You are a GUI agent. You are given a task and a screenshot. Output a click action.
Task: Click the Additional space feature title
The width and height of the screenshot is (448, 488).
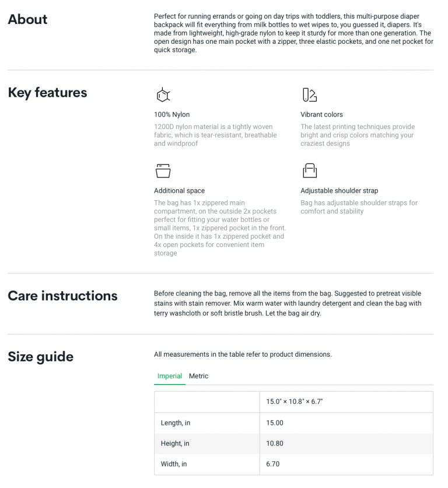[x=179, y=190]
